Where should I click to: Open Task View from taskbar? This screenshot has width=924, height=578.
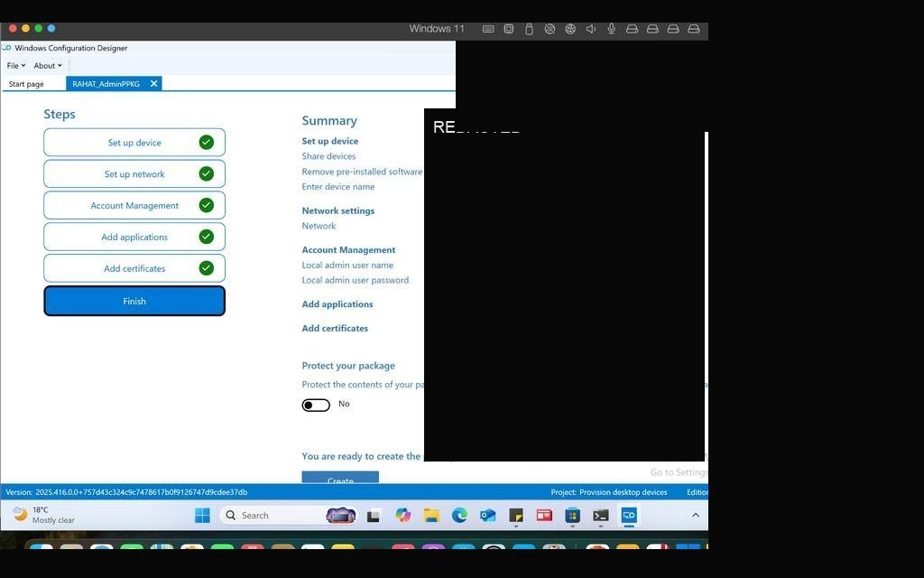point(373,516)
